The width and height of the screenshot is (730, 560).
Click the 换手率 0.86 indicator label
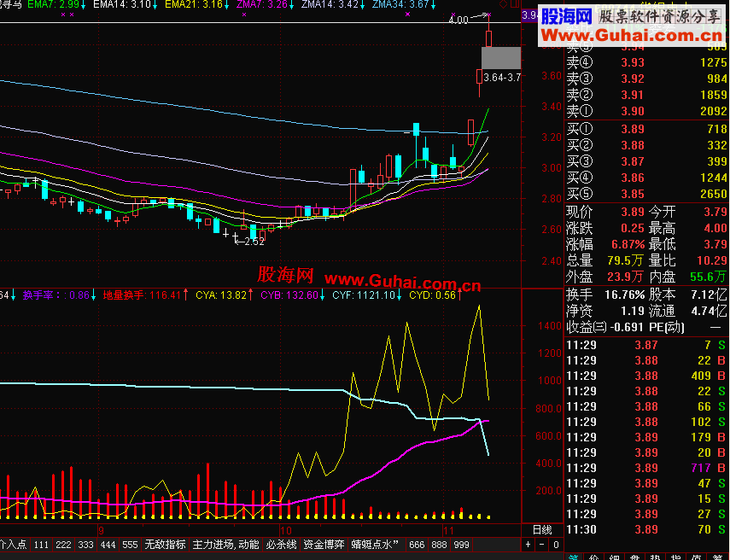59,295
